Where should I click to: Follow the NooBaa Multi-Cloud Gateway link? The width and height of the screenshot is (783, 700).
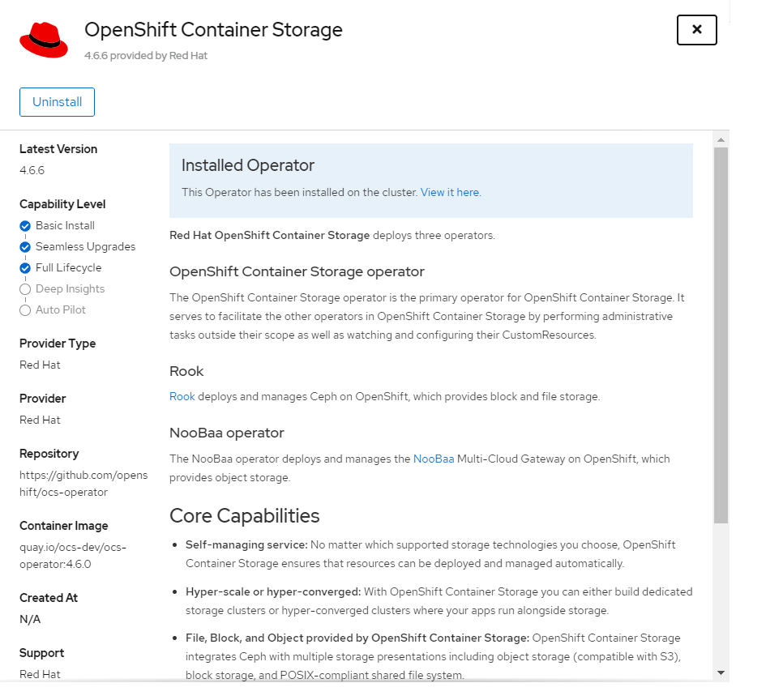pyautogui.click(x=433, y=459)
